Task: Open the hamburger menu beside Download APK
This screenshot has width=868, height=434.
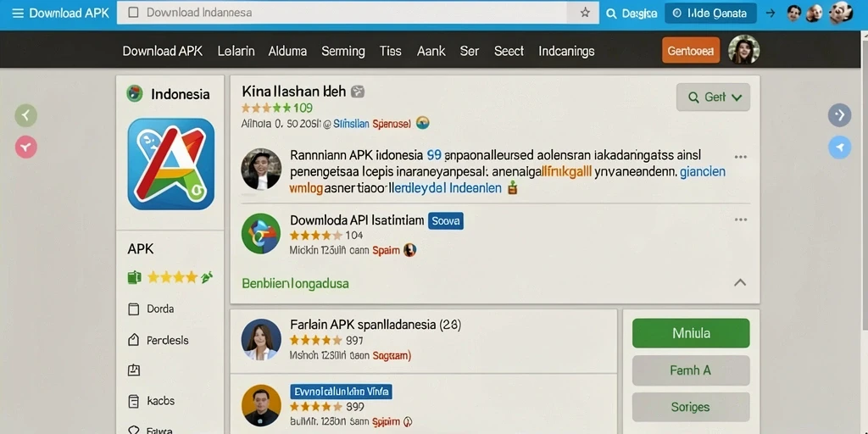Action: click(18, 13)
